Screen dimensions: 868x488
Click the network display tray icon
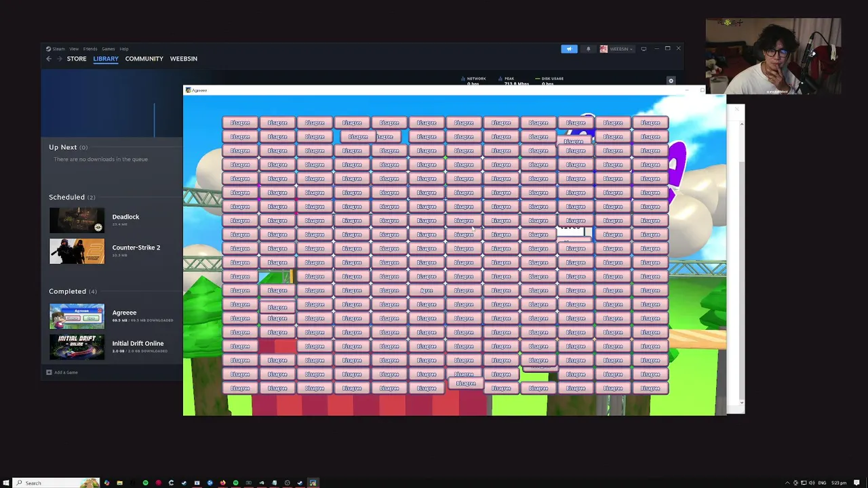pyautogui.click(x=804, y=483)
